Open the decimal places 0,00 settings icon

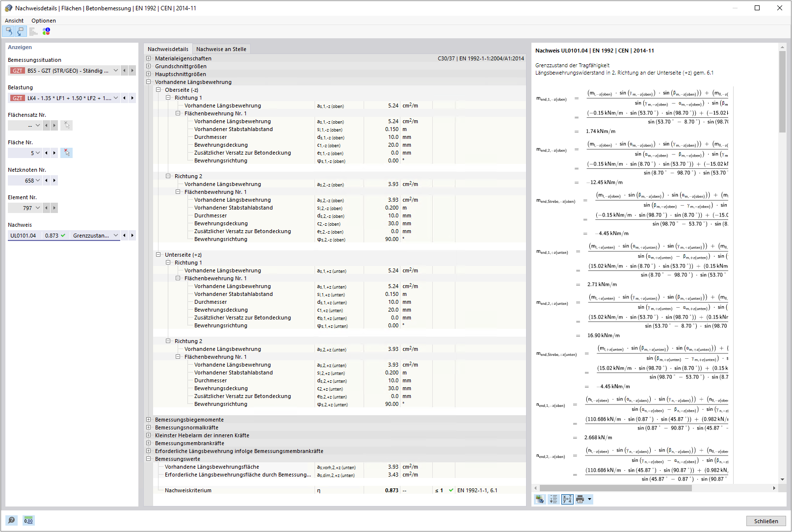[x=28, y=520]
